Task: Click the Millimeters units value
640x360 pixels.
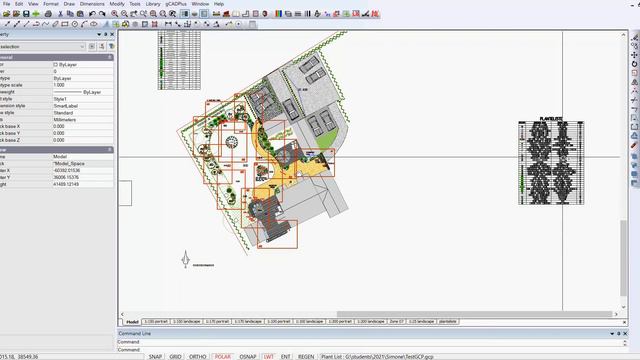Action: coord(65,120)
